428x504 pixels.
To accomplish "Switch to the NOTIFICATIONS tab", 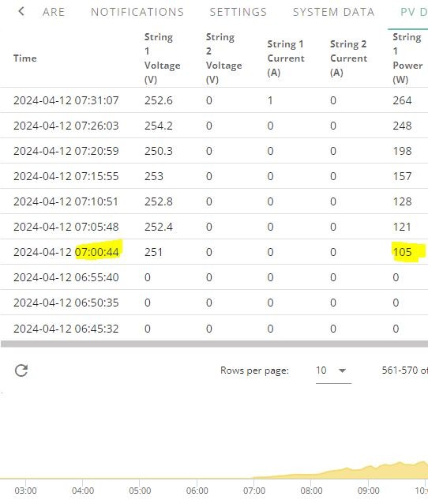I will tap(137, 12).
